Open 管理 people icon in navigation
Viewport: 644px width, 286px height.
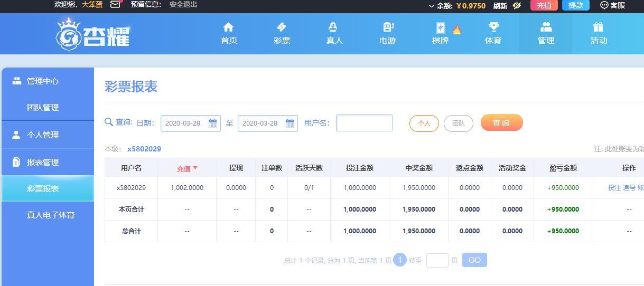(x=546, y=27)
